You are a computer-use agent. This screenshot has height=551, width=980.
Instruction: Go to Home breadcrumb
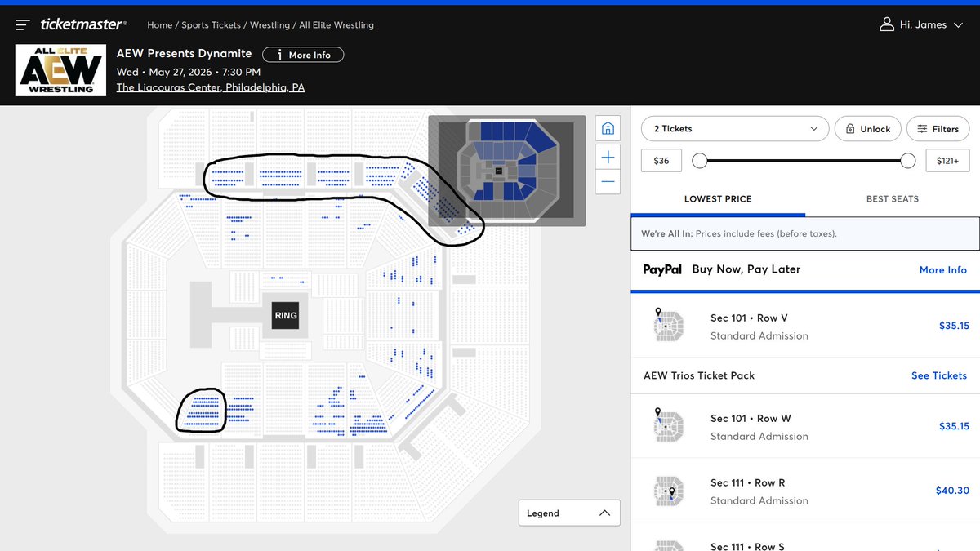pos(159,25)
